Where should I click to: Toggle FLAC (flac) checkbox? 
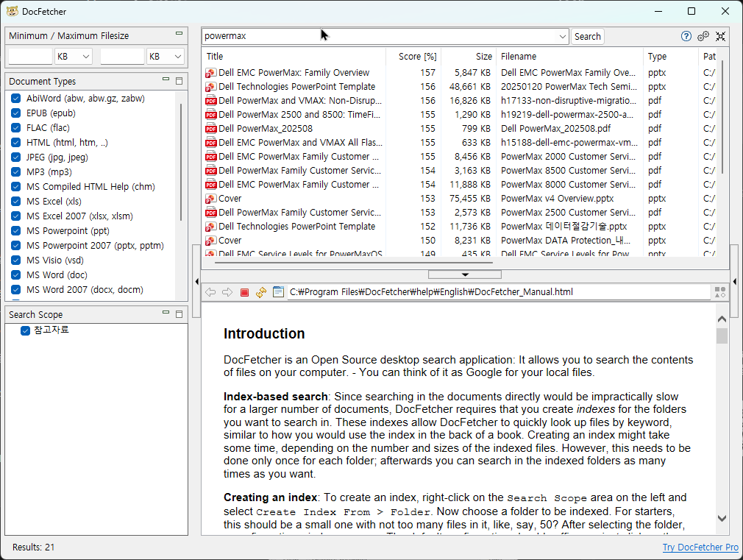(15, 128)
